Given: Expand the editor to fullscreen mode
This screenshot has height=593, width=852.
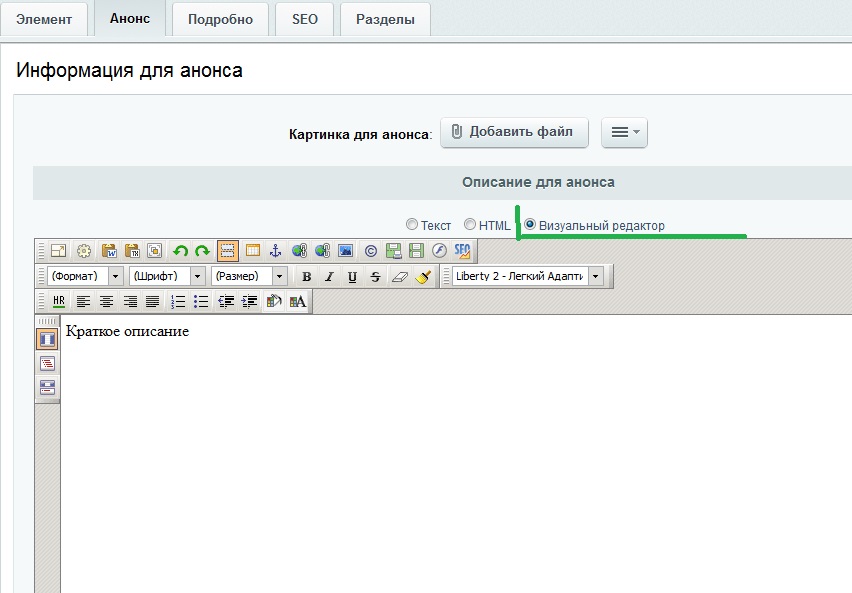Looking at the screenshot, I should point(58,251).
